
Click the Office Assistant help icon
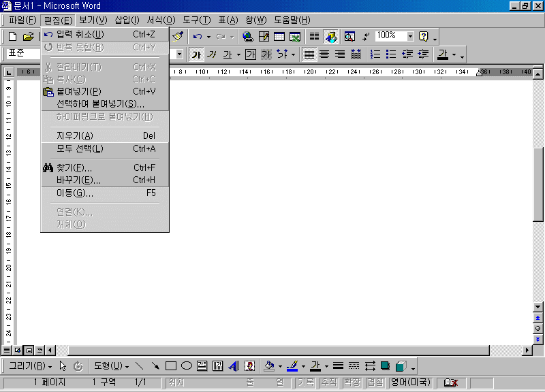tap(423, 37)
